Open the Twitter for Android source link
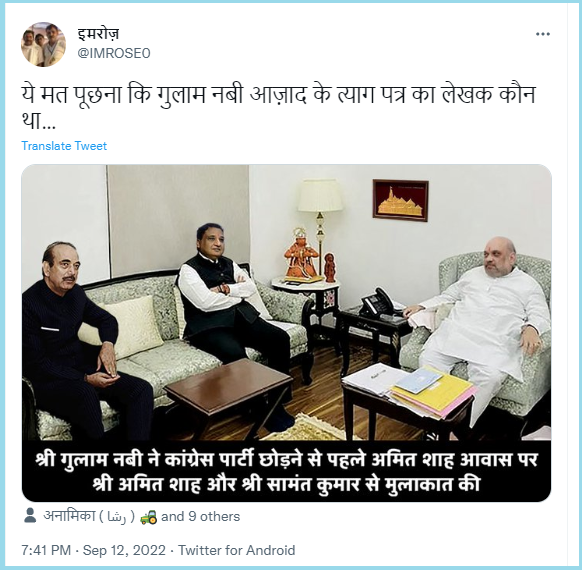582x570 pixels. tap(237, 550)
